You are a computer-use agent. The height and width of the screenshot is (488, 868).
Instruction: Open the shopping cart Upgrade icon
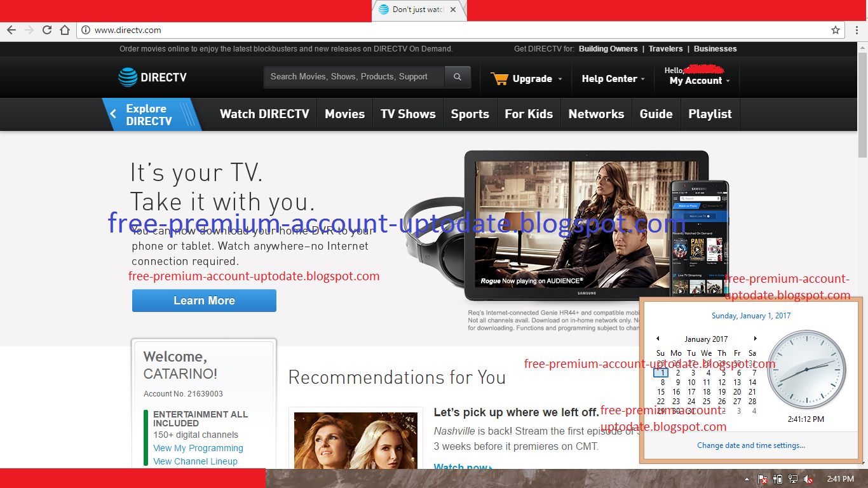(x=501, y=78)
